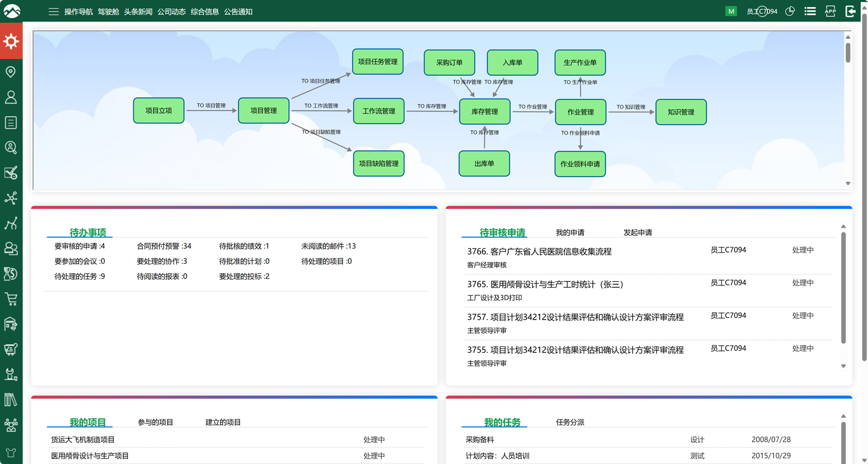Screen dimensions: 868x464
Task: Open the 驾驶舱 menu item
Action: click(x=108, y=12)
